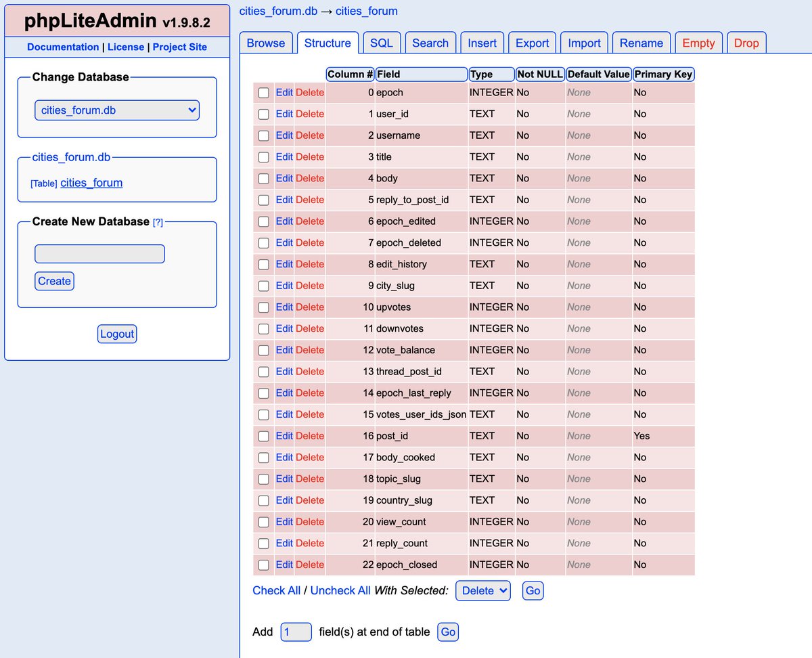Switch to the Rename tab
The image size is (812, 658).
point(641,43)
